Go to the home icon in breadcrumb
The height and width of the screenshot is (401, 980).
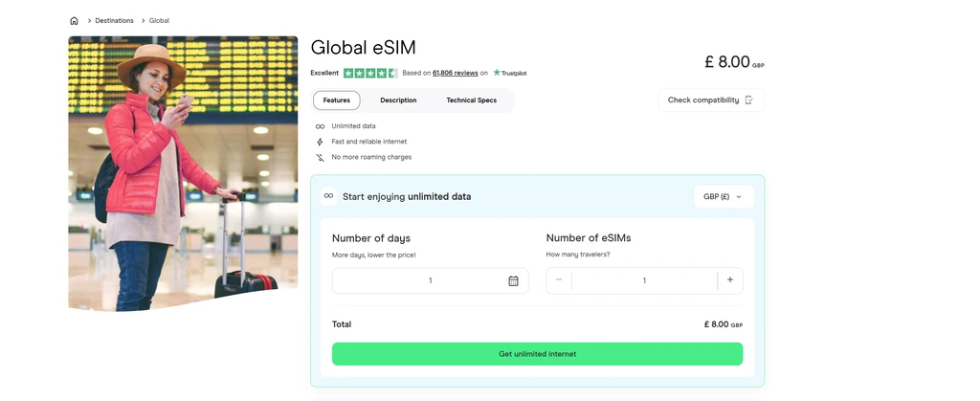click(74, 21)
